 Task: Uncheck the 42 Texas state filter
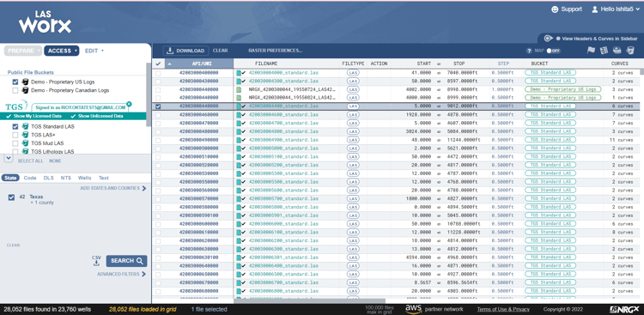pos(11,197)
